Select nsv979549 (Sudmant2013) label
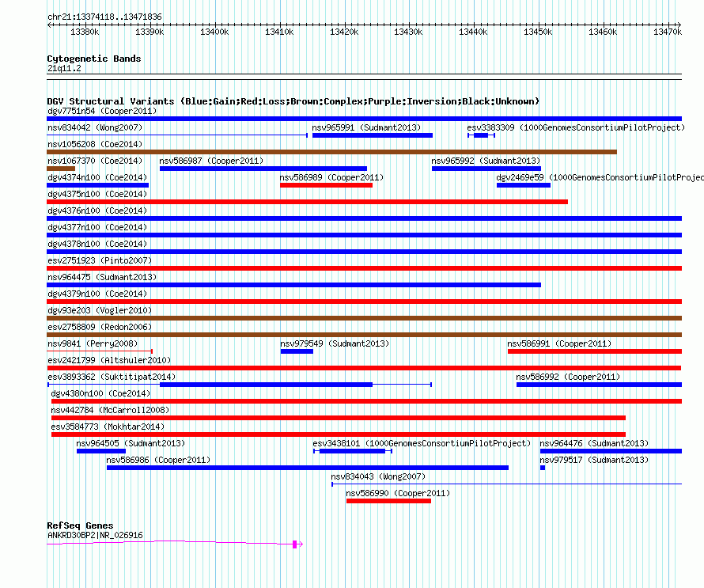 pyautogui.click(x=335, y=343)
